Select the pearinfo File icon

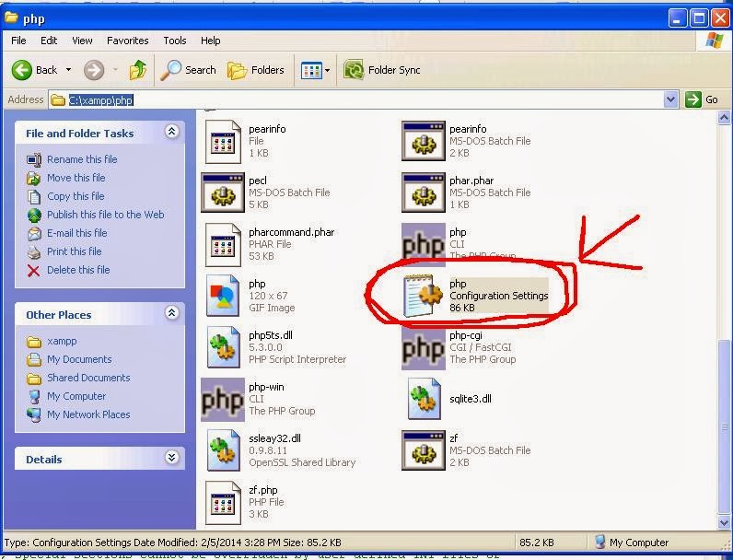click(x=223, y=142)
